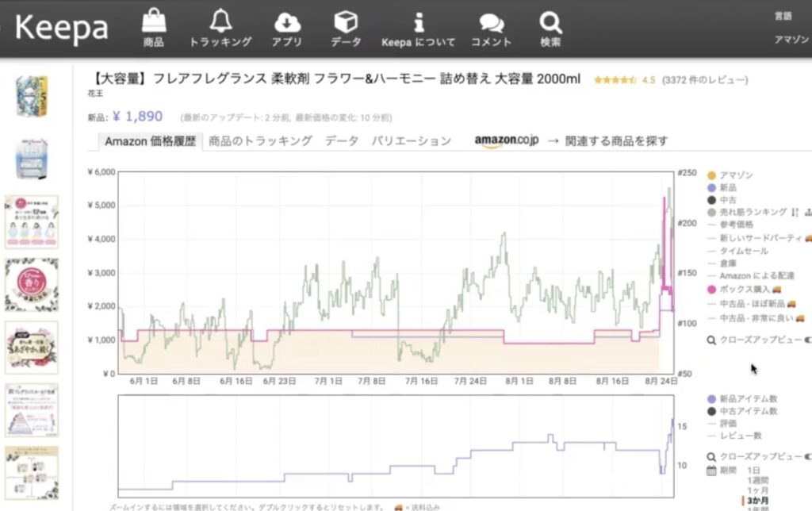812x511 pixels.
Task: Click the product title フレアフレグランス 柔軟剤
Action: click(335, 79)
